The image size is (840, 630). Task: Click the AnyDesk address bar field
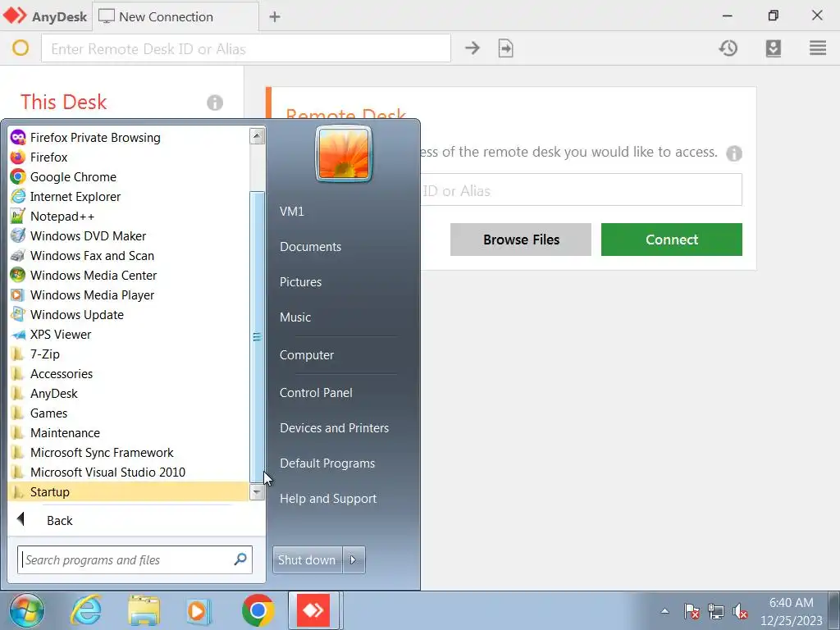pyautogui.click(x=246, y=48)
